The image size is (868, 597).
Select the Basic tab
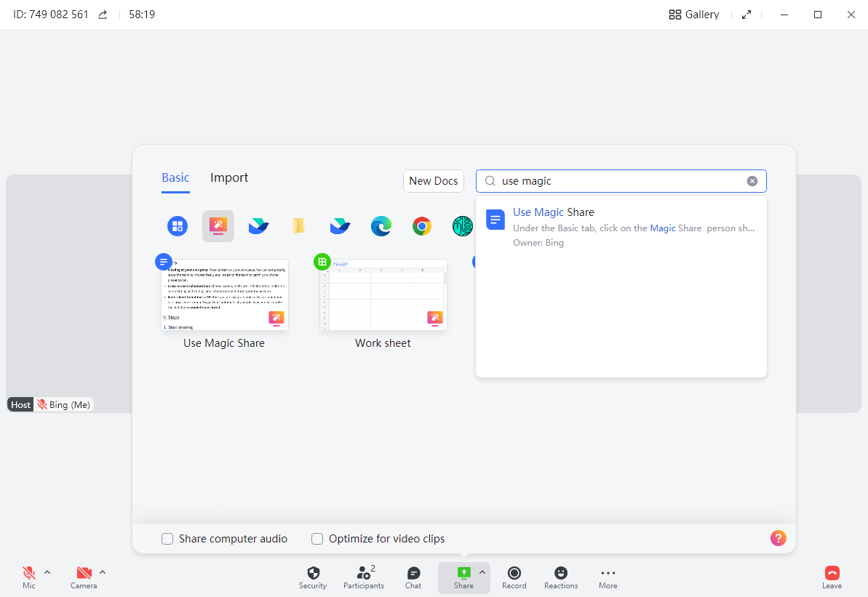click(175, 177)
